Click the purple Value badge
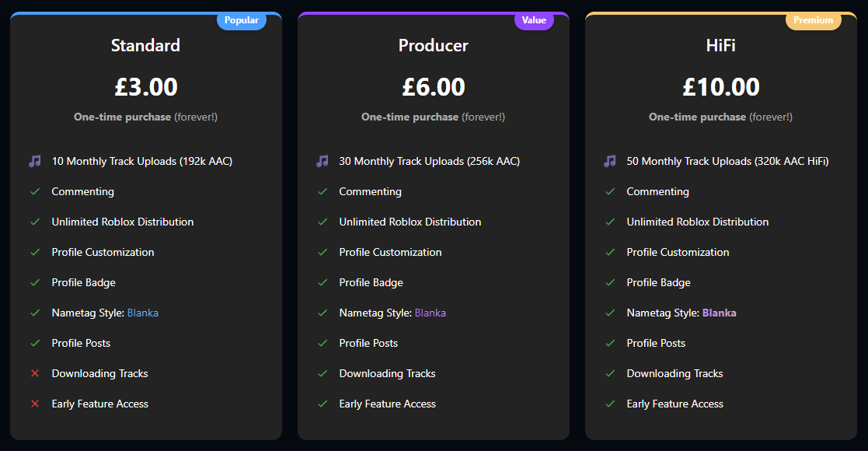This screenshot has width=868, height=451. [534, 21]
